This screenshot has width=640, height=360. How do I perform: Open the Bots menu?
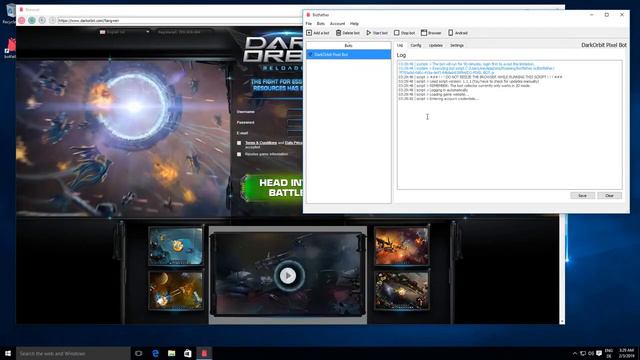[321, 24]
